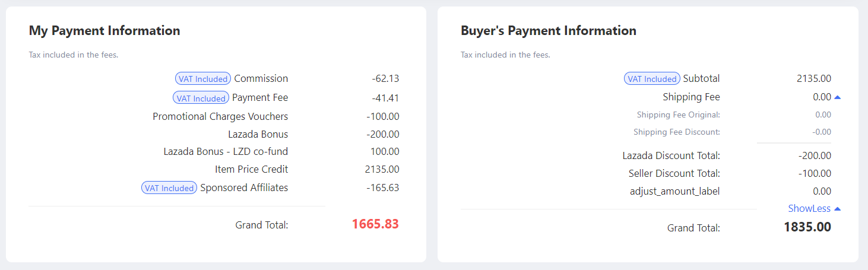Click the Lazada Discount Total -200.00 amount
Viewport: 868px width, 270px height.
(x=815, y=155)
